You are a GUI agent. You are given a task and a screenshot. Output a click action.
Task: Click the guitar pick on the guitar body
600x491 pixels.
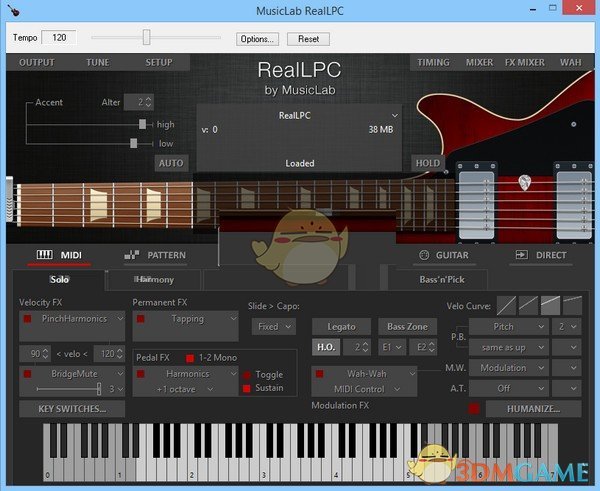pyautogui.click(x=525, y=182)
